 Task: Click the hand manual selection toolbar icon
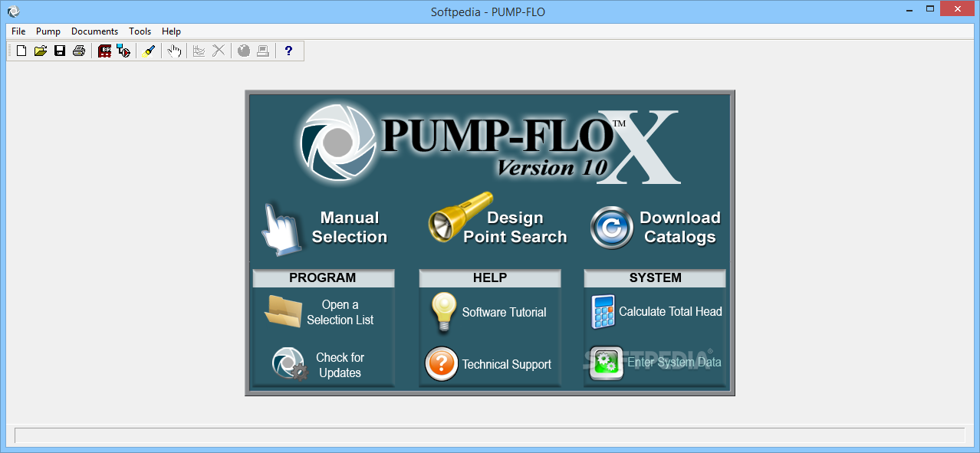click(x=175, y=51)
